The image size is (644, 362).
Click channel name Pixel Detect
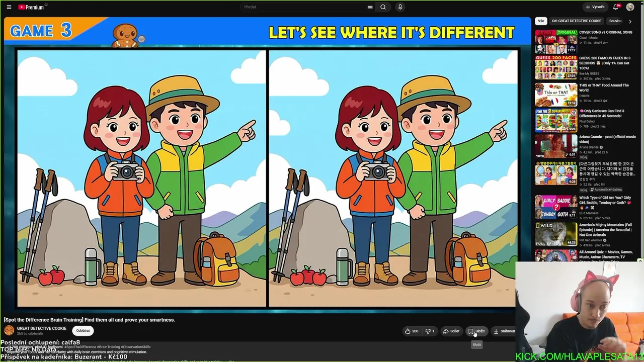click(587, 121)
